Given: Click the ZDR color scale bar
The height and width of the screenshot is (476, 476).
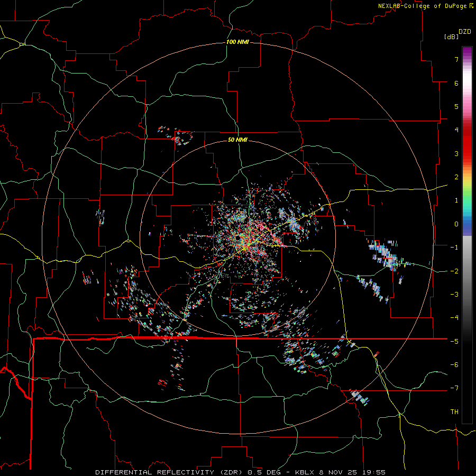Looking at the screenshot, I should click(x=467, y=235).
